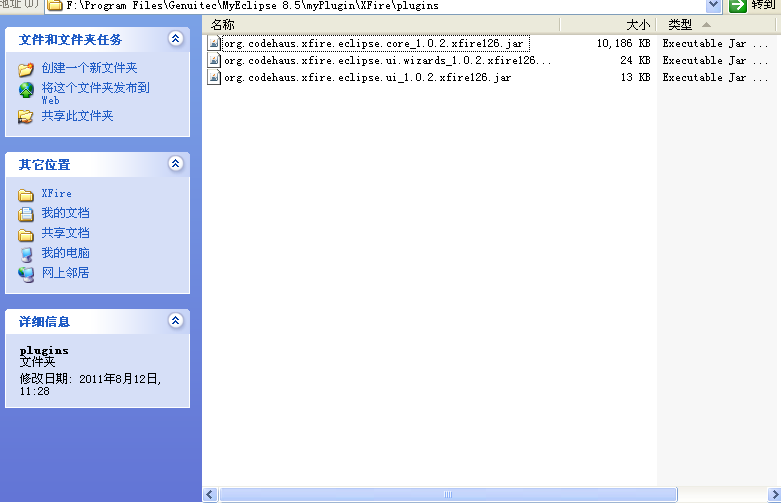Open 我的电脑 link
Image resolution: width=781 pixels, height=503 pixels.
(x=65, y=253)
